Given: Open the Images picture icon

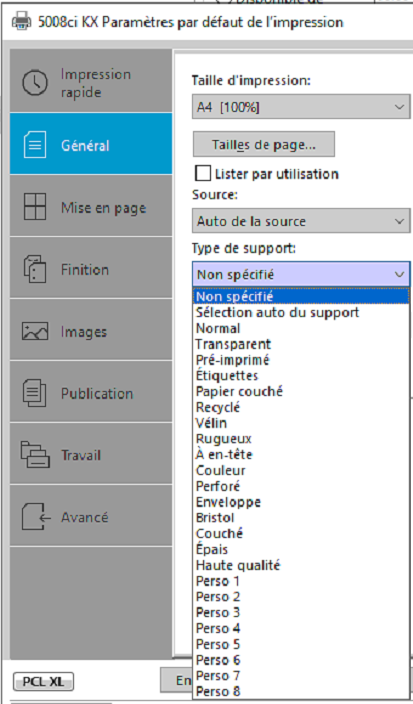Looking at the screenshot, I should [x=35, y=331].
